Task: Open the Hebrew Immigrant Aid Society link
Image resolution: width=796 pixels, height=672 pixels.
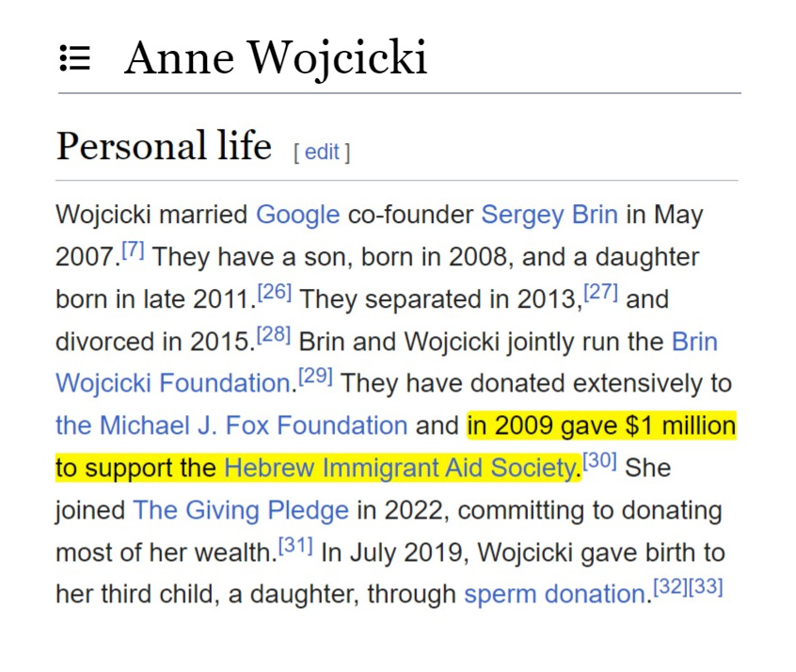Action: 400,468
